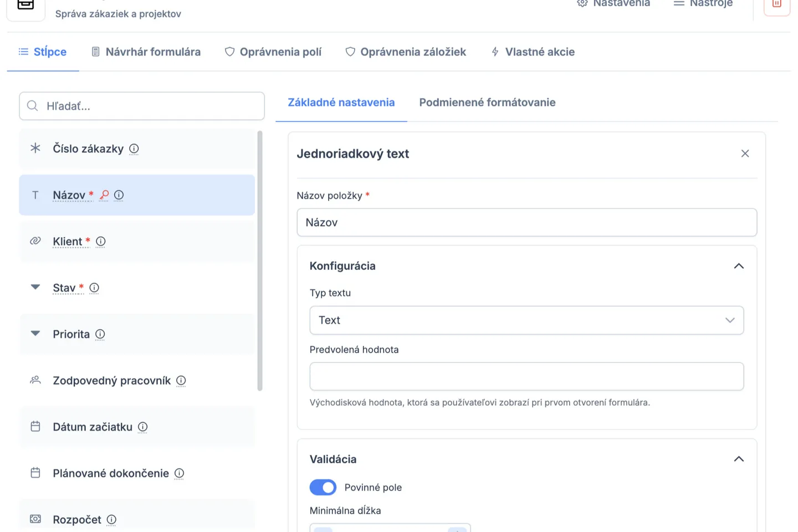Open the Oprávnenia polí tab
The width and height of the screenshot is (798, 532).
273,52
